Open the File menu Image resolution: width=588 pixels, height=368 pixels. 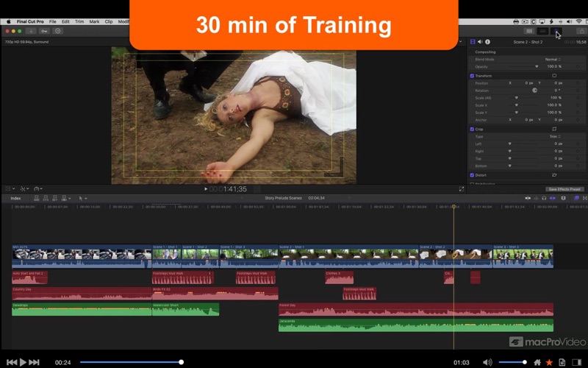pyautogui.click(x=52, y=22)
